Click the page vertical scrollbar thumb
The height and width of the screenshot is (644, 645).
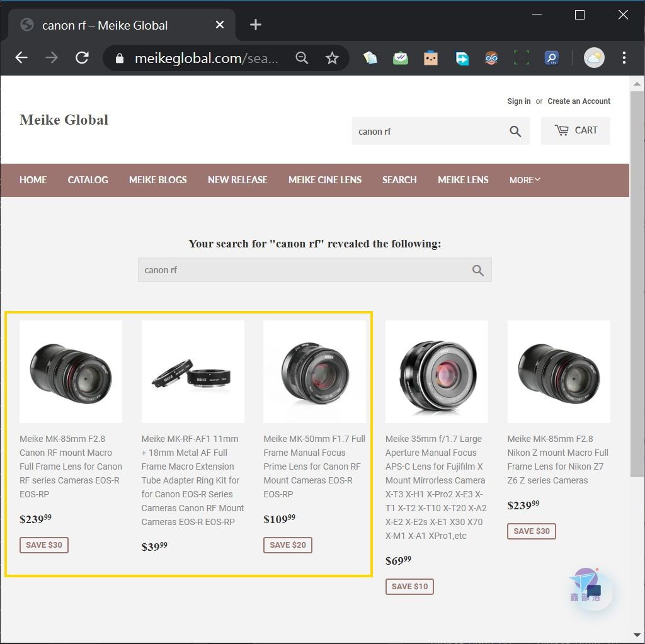[637, 284]
